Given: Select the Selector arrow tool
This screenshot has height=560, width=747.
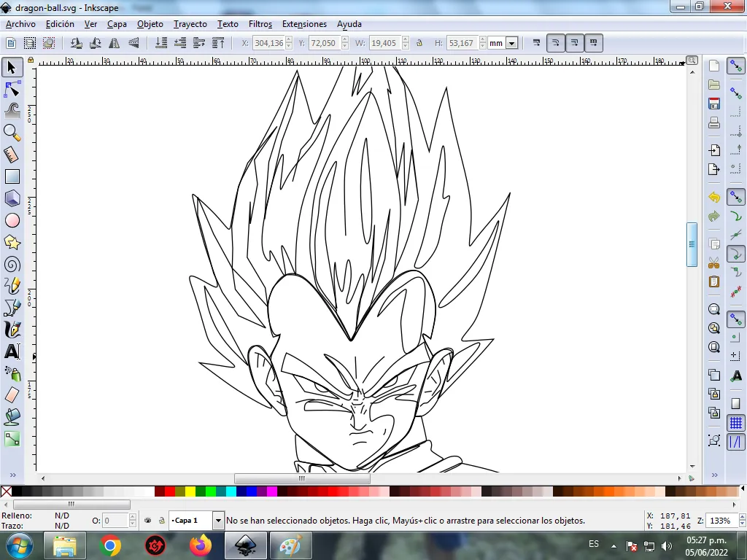Looking at the screenshot, I should (12, 68).
